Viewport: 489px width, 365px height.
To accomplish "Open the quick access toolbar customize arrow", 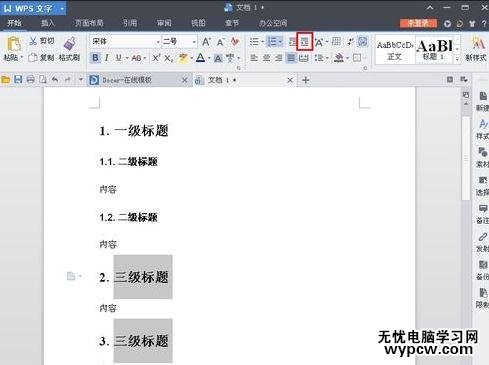I will [81, 80].
